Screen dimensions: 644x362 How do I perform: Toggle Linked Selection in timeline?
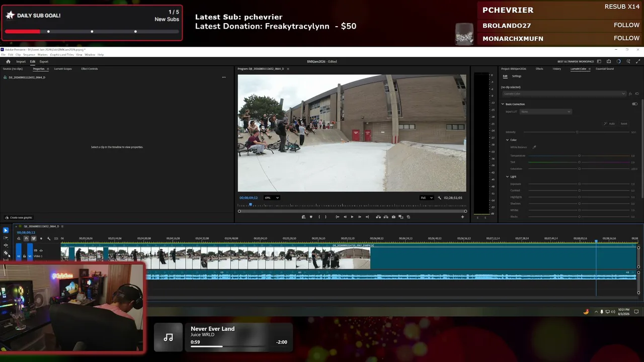[34, 238]
